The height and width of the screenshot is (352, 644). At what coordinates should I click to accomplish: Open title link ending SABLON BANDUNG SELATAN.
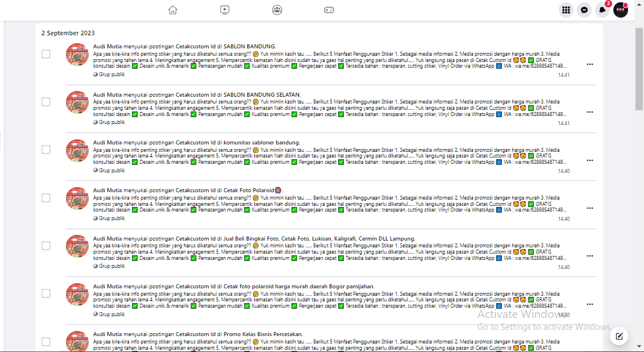click(x=197, y=94)
